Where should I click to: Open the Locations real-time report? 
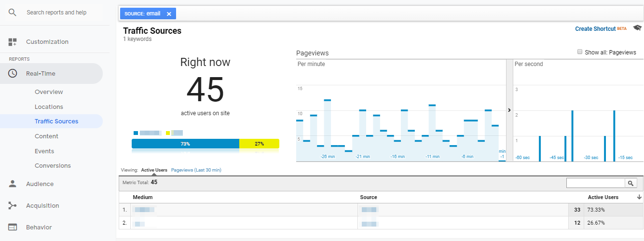tap(49, 107)
